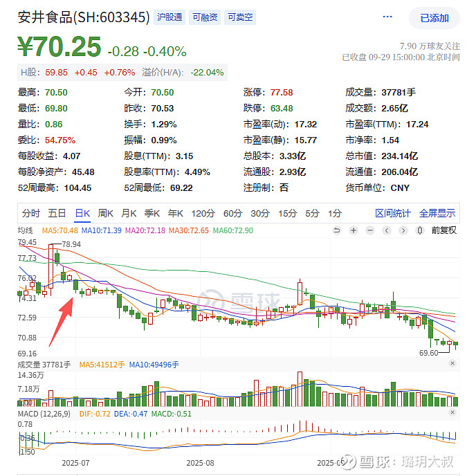
Task: Click the 沪股通 tag
Action: [x=170, y=17]
